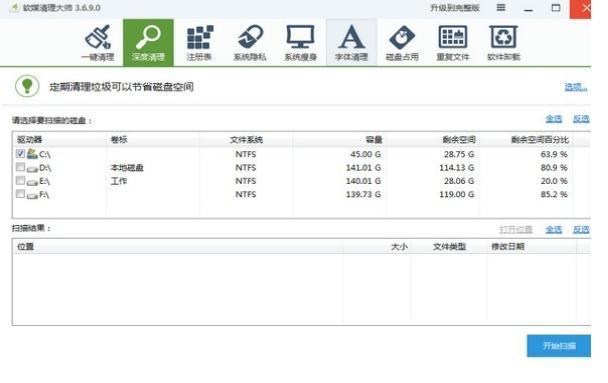Uncheck the C:\ drive checkbox
This screenshot has width=608, height=383.
coord(21,154)
